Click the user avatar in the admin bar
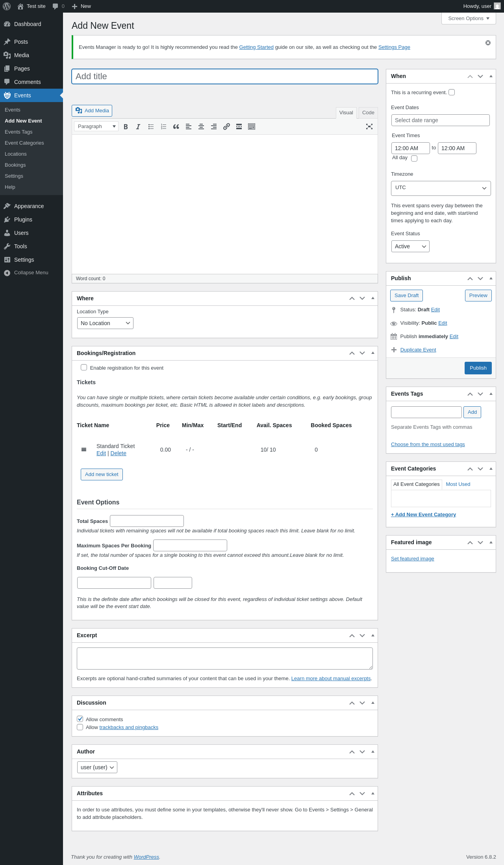The height and width of the screenshot is (865, 504). tap(497, 6)
